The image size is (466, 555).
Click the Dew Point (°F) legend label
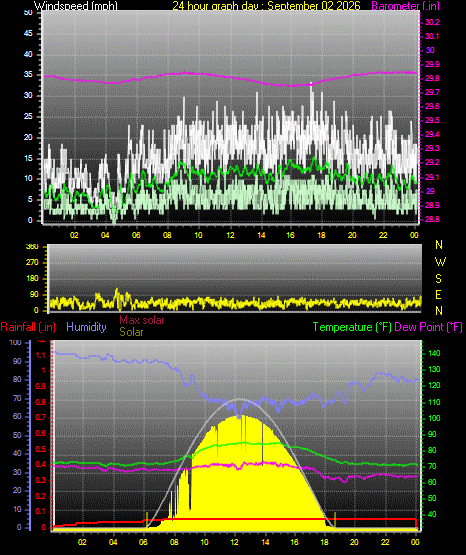point(428,327)
